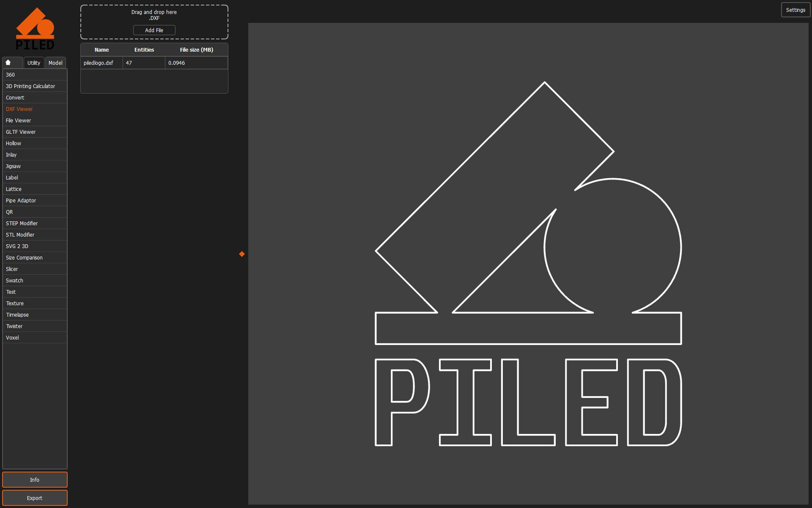Select STEP Modifier
Screen dimensions: 812x508
(x=35, y=223)
